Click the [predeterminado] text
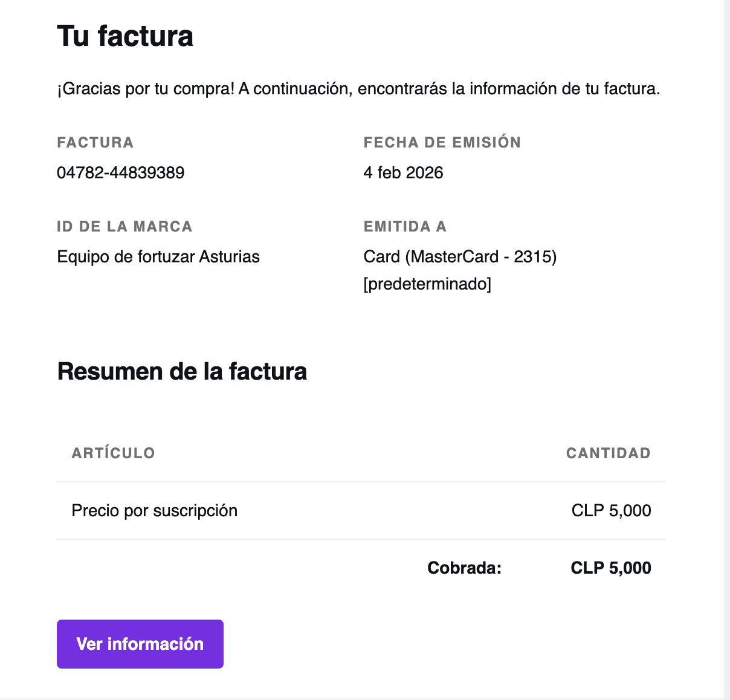The image size is (730, 700). pyautogui.click(x=427, y=284)
